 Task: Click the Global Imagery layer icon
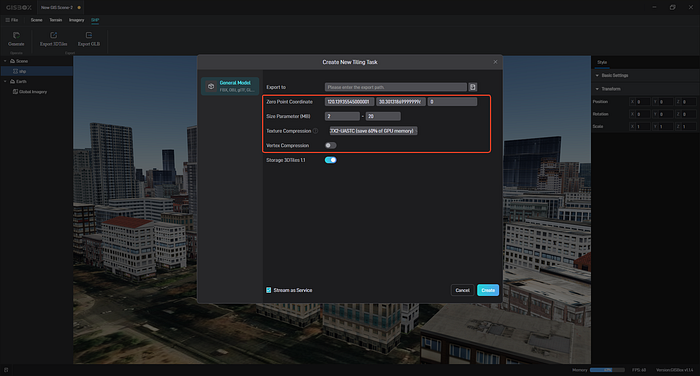pyautogui.click(x=15, y=92)
